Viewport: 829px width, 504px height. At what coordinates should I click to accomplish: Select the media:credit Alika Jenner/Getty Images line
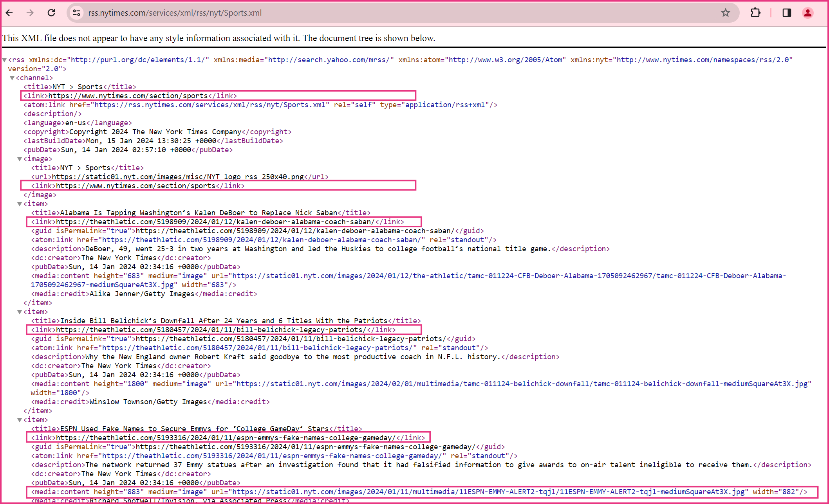click(144, 294)
